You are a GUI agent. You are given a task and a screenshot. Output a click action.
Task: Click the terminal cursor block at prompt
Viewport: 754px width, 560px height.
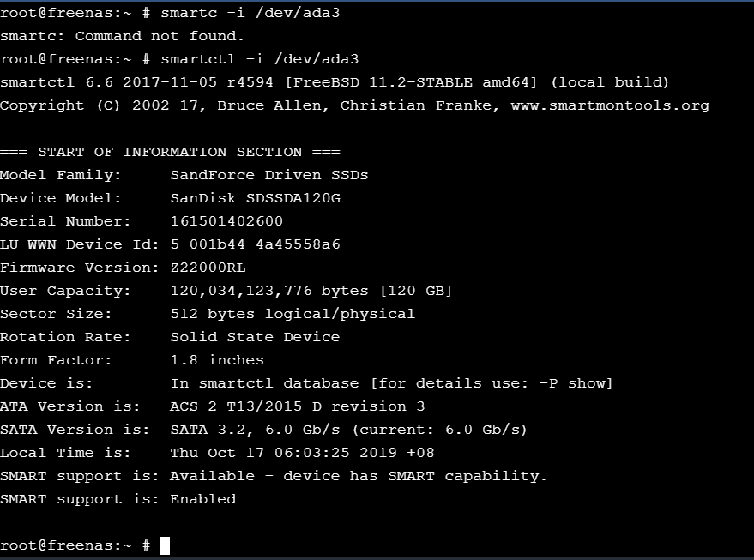(165, 545)
